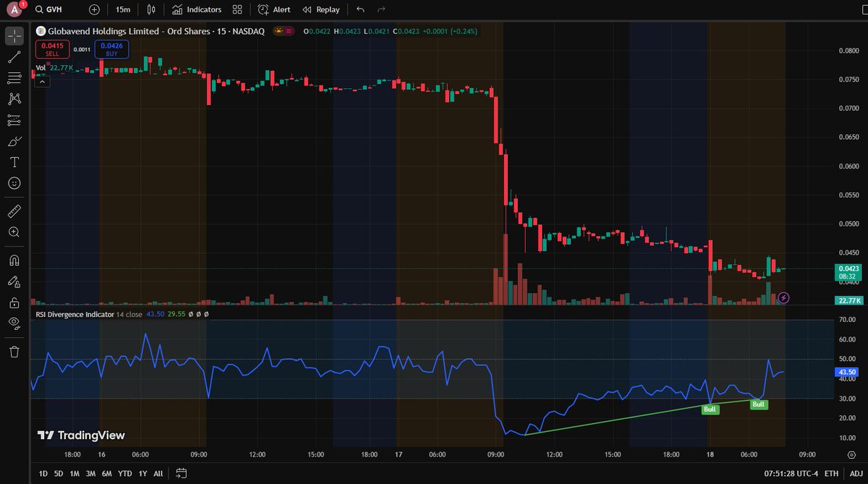Add a symbol with the plus icon
868x484 pixels.
coord(95,10)
